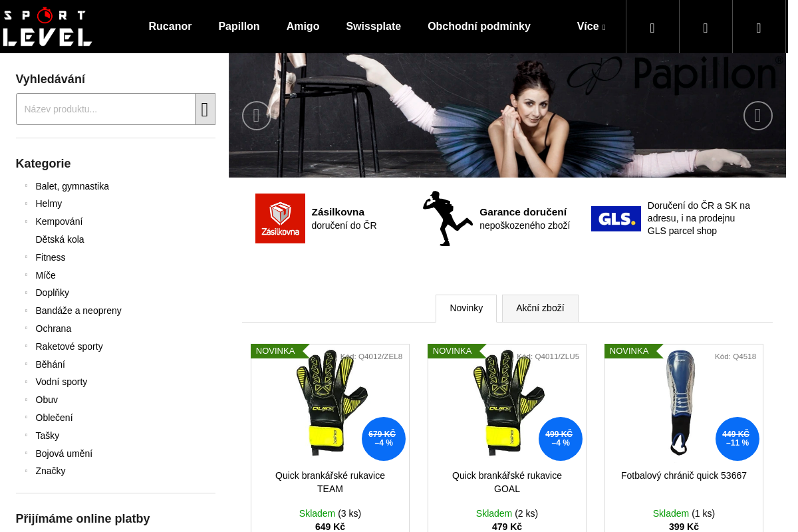
Task: Select the Novinky tab
Action: click(x=465, y=308)
